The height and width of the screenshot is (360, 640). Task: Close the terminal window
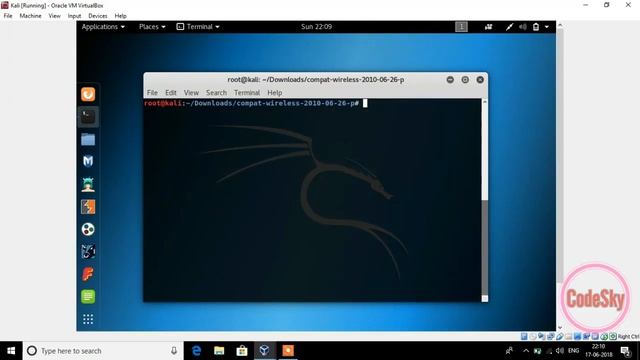(x=480, y=80)
